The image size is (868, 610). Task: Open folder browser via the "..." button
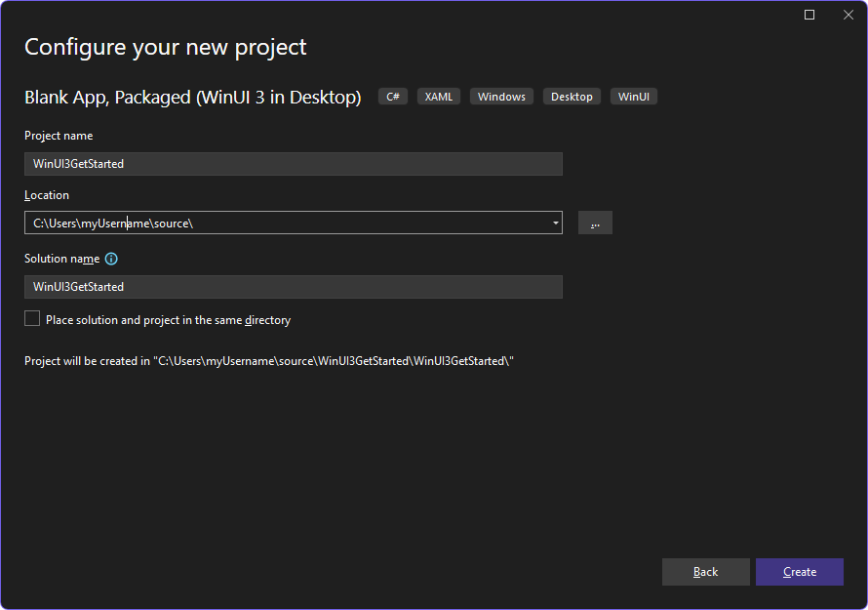595,223
